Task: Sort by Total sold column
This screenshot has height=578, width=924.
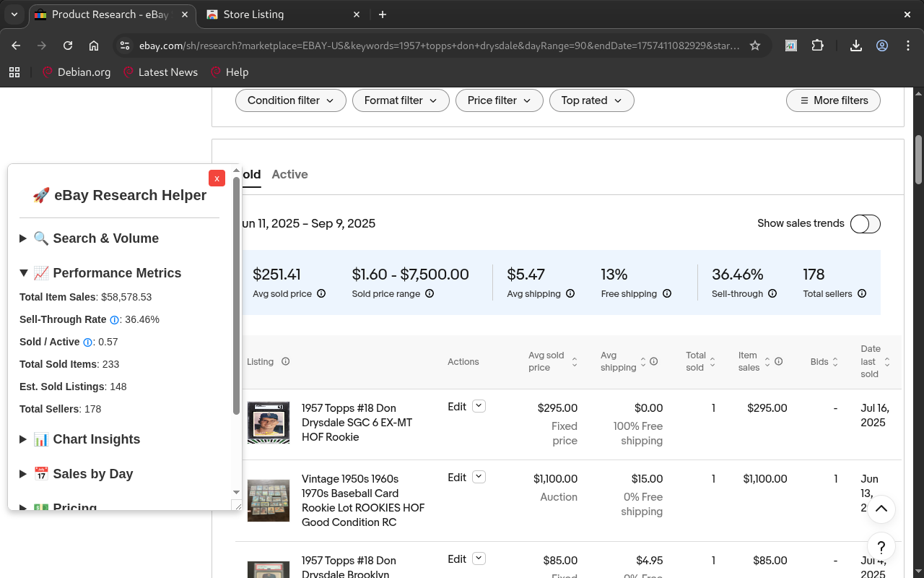Action: [712, 362]
